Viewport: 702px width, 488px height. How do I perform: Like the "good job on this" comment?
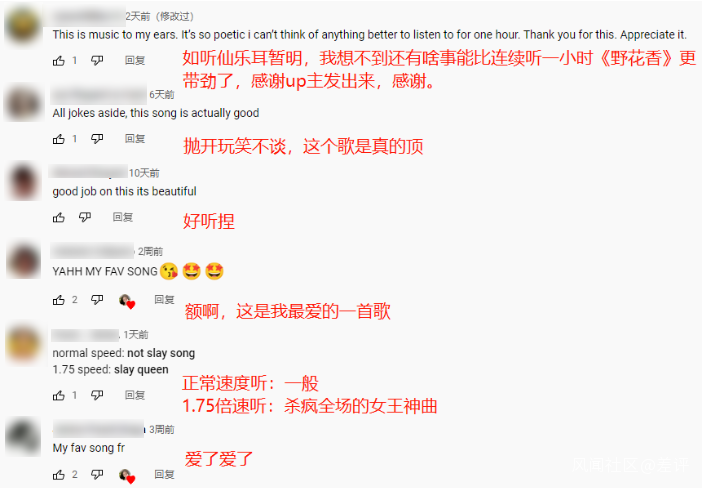(x=59, y=218)
